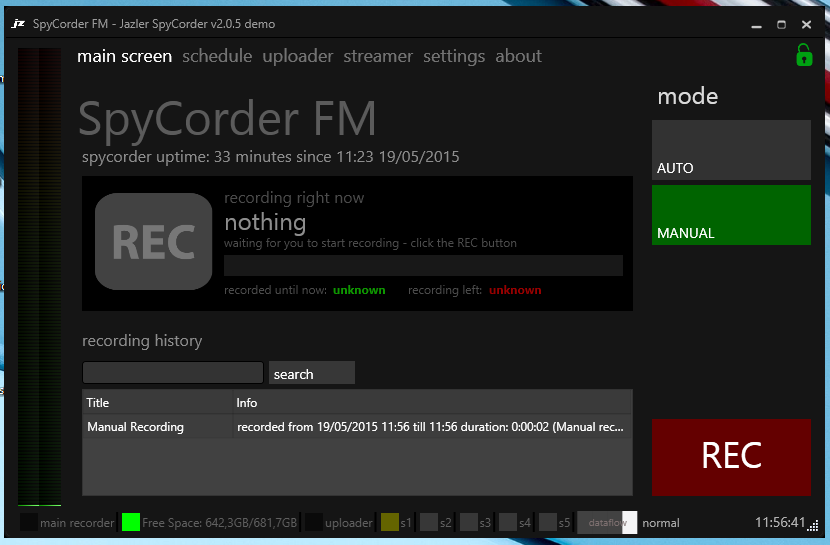Switch to AUTO recording mode
This screenshot has height=545, width=830.
click(x=731, y=150)
